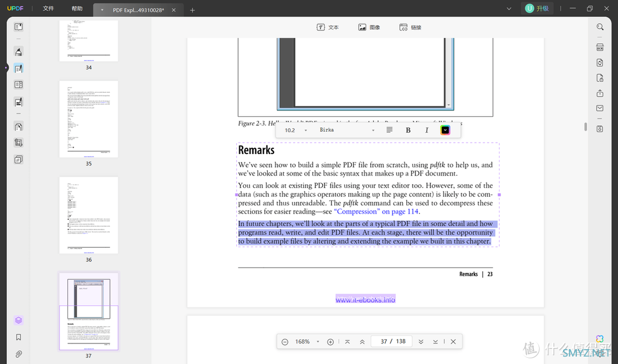Toggle bold formatting on selected text
The width and height of the screenshot is (618, 364).
click(408, 130)
